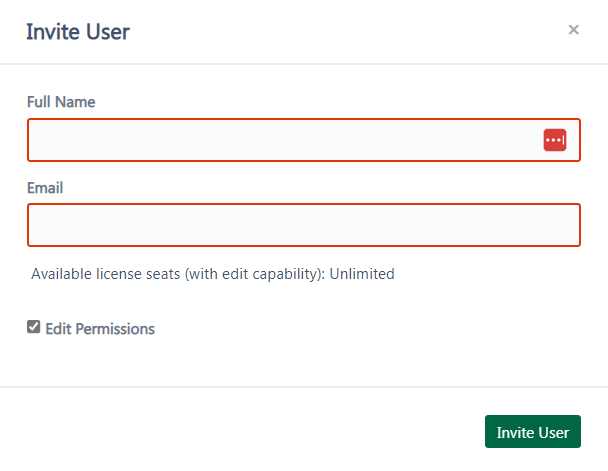Tap the red autofill dots icon

[554, 140]
